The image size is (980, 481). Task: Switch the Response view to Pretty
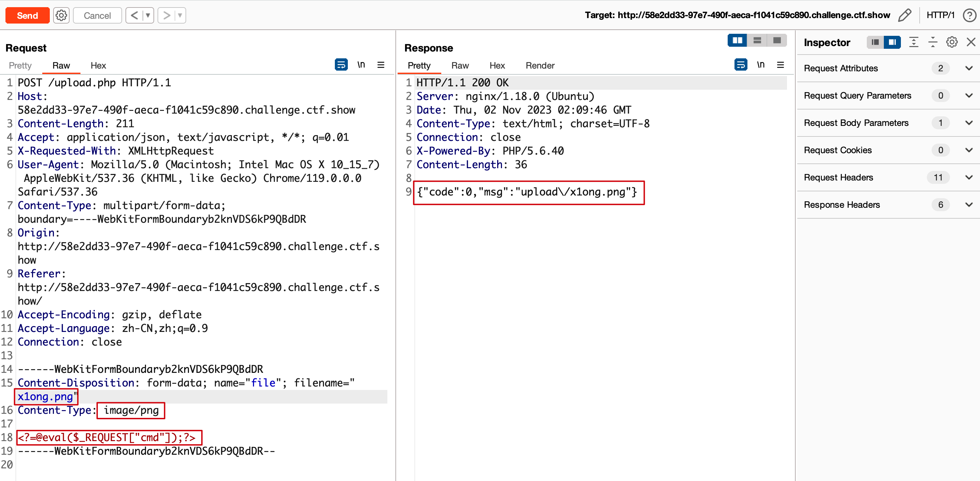coord(419,65)
